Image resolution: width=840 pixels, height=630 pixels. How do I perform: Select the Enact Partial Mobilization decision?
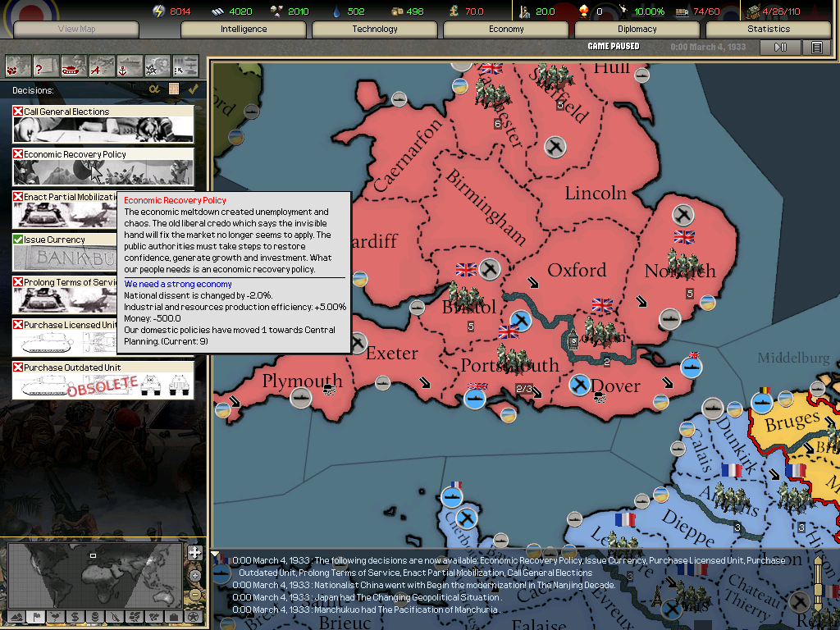pyautogui.click(x=64, y=210)
